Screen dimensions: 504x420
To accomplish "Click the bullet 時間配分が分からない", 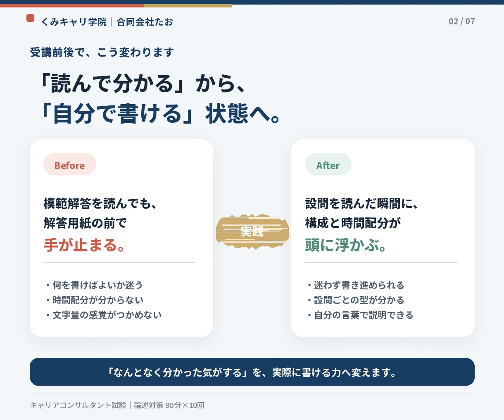I will pyautogui.click(x=94, y=300).
